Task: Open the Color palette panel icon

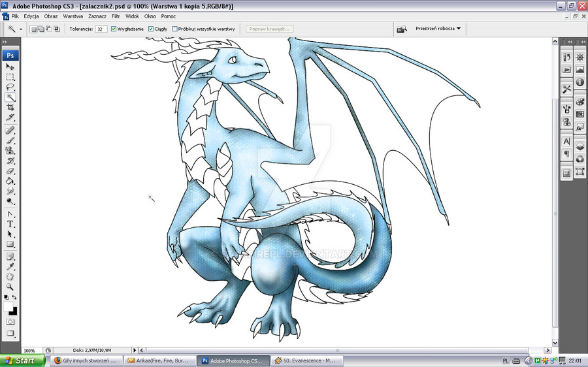Action: pyautogui.click(x=580, y=102)
